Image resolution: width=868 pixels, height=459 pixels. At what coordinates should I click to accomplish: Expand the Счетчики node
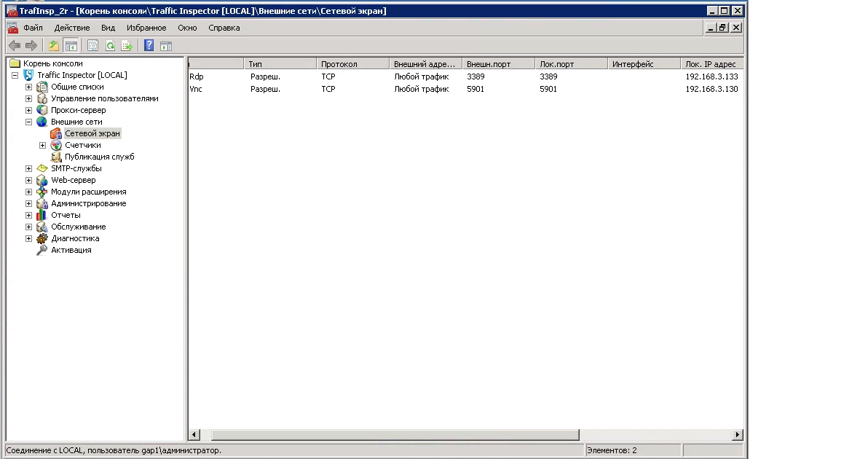(x=43, y=145)
